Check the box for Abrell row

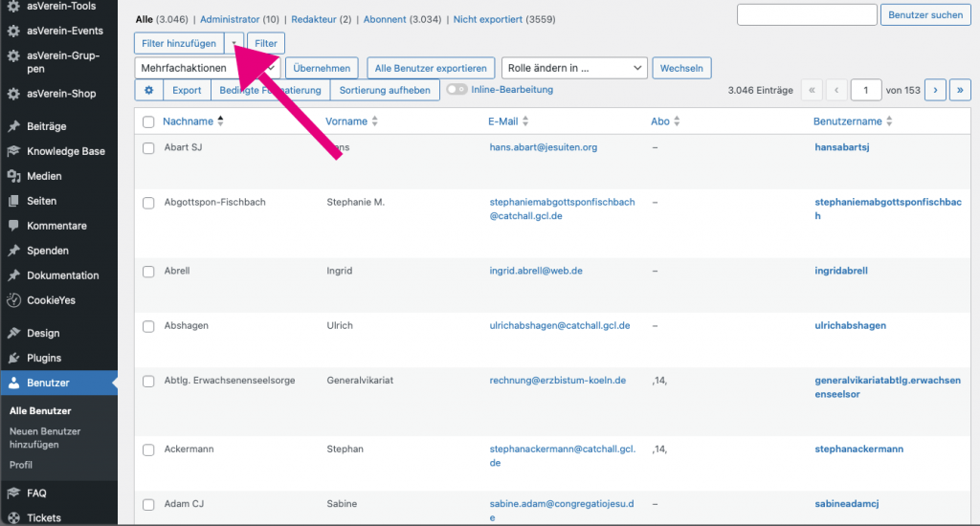point(148,272)
